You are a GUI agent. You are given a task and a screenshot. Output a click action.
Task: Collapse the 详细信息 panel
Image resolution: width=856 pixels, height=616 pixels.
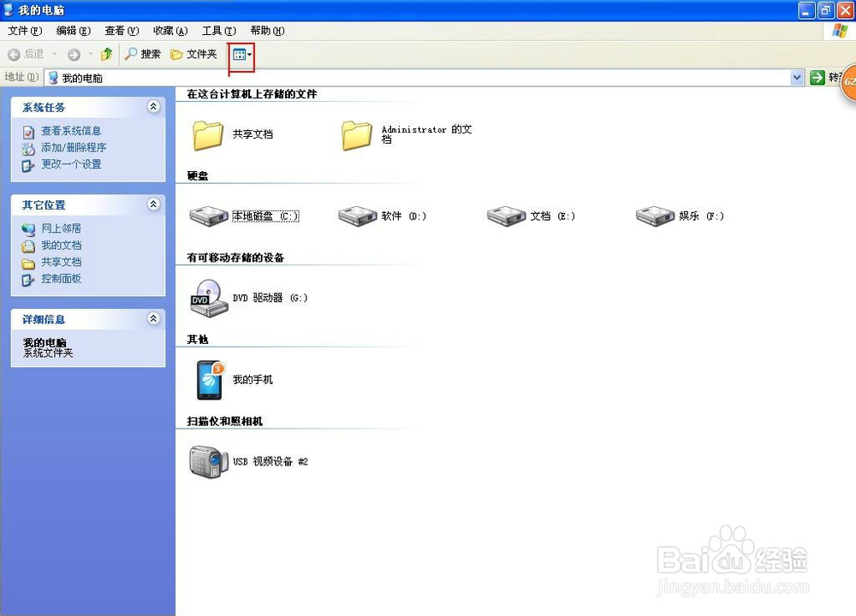tap(153, 318)
